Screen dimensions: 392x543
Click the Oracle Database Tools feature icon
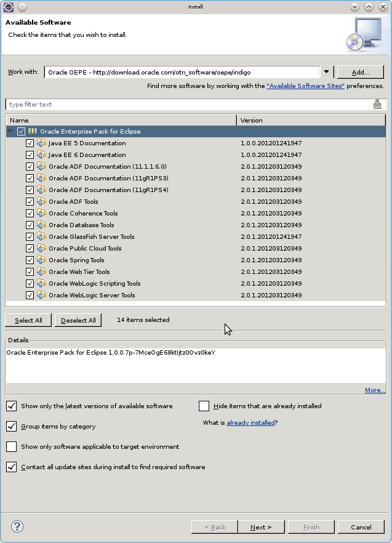point(41,225)
